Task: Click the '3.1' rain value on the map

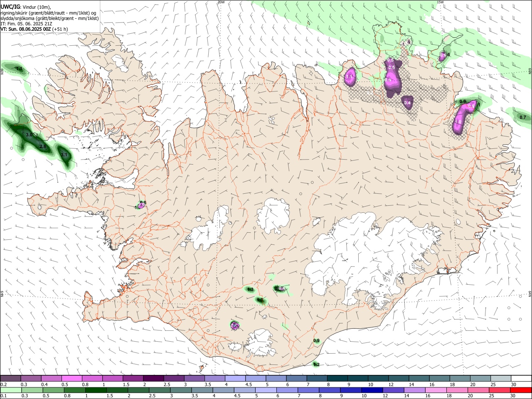Action: [64, 155]
